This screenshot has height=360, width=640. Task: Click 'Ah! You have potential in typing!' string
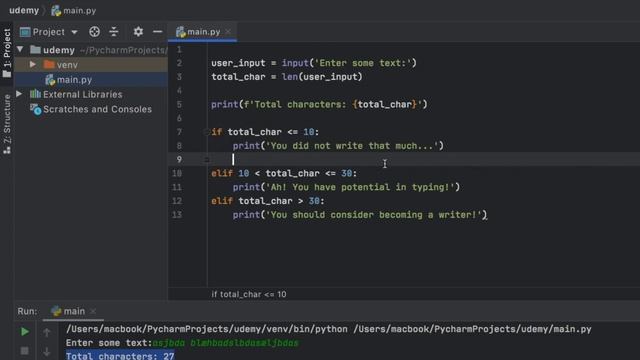point(360,187)
